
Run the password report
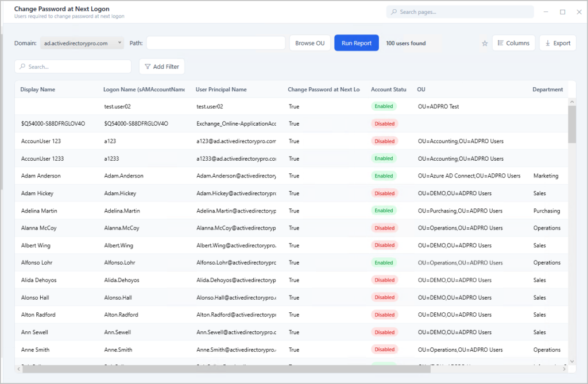click(356, 43)
